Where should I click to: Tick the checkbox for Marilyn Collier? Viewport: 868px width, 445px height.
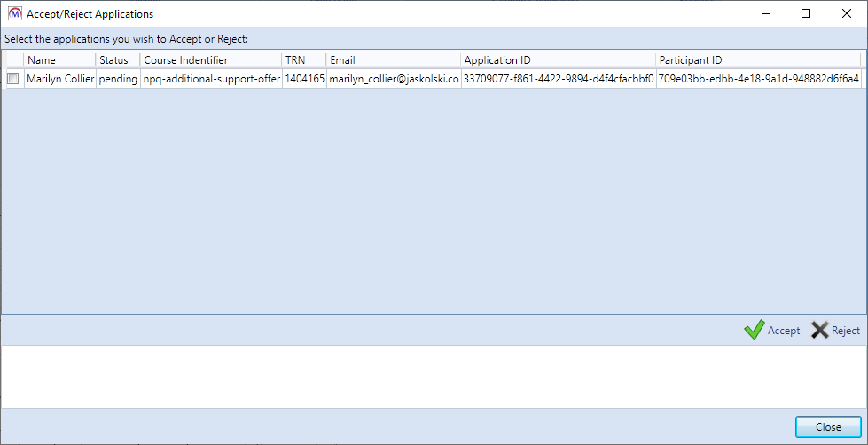(12, 79)
